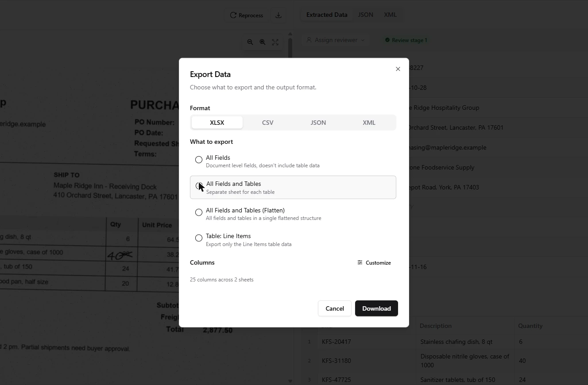Zoom in the document preview
The width and height of the screenshot is (588, 385).
pos(263,42)
